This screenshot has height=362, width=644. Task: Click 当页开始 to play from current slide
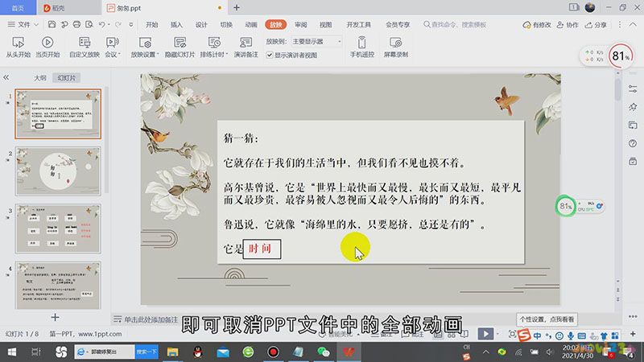47,47
